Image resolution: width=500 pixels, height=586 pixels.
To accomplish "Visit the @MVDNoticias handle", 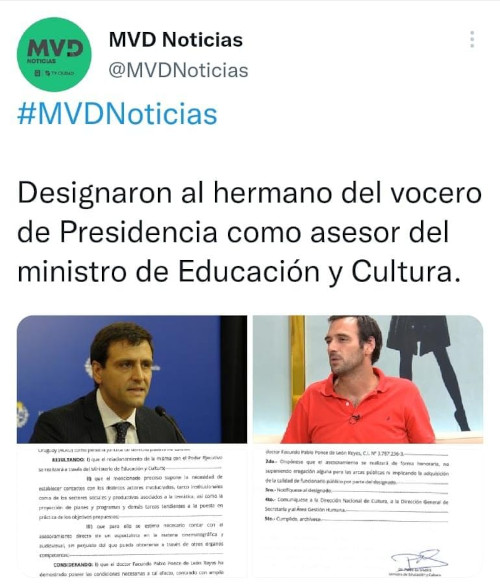I will 178,70.
